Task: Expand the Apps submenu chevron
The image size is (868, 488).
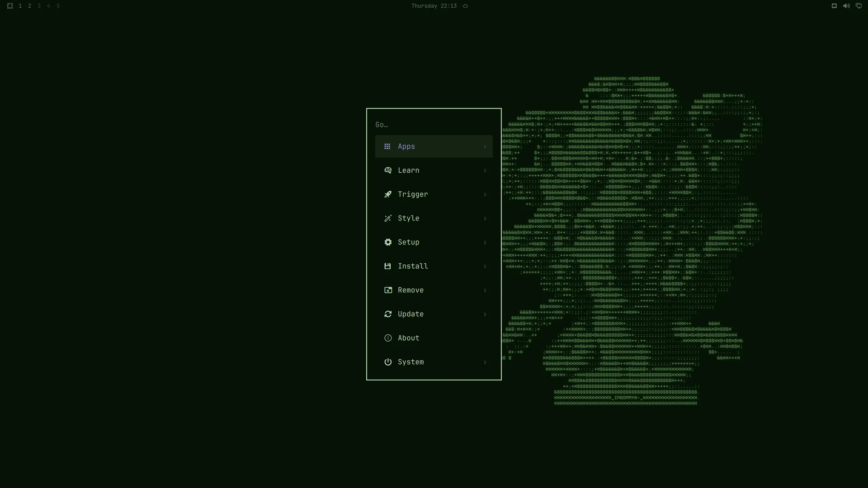Action: pyautogui.click(x=485, y=146)
